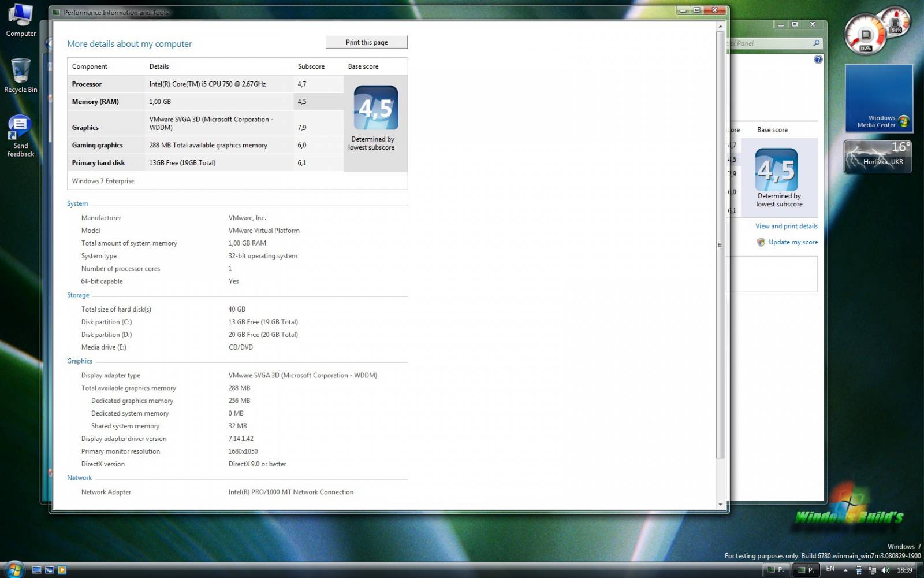Image resolution: width=924 pixels, height=578 pixels.
Task: Open the Computer desktop icon
Action: coord(21,20)
